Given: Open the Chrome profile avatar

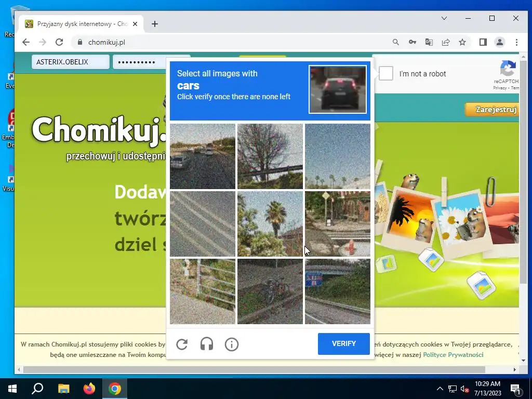Looking at the screenshot, I should (x=499, y=42).
